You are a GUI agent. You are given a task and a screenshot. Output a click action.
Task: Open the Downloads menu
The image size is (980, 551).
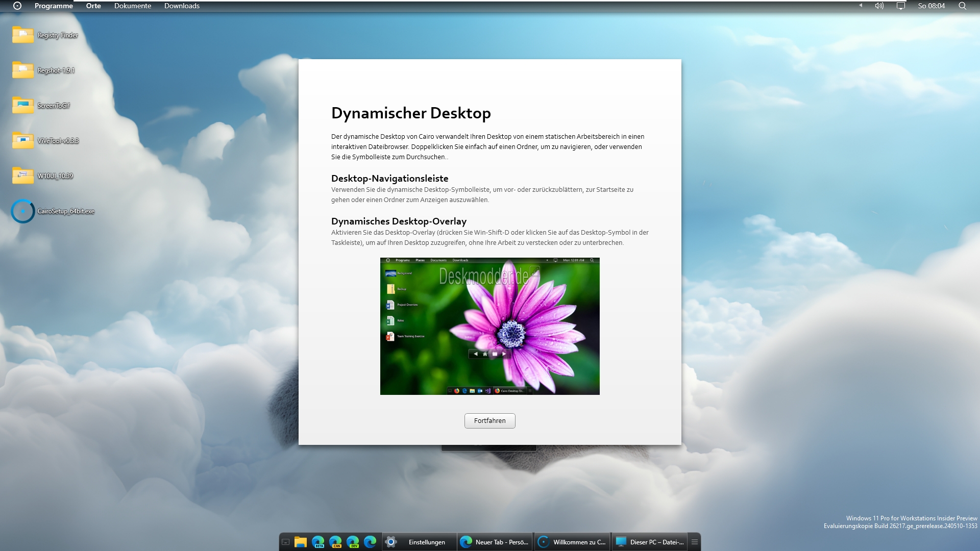click(x=182, y=6)
